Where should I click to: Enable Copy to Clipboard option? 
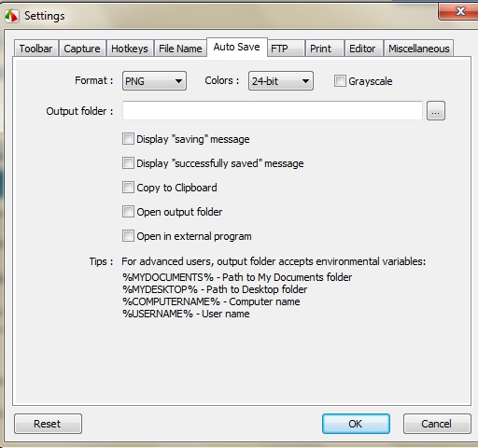(128, 188)
